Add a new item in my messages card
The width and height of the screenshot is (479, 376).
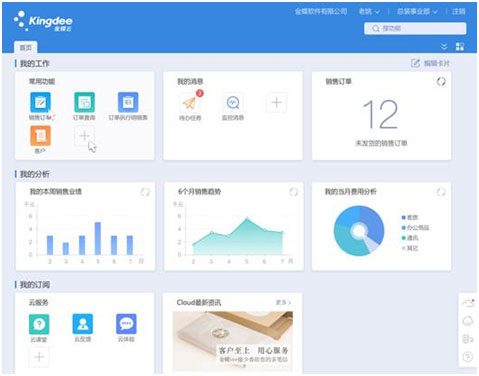(276, 102)
